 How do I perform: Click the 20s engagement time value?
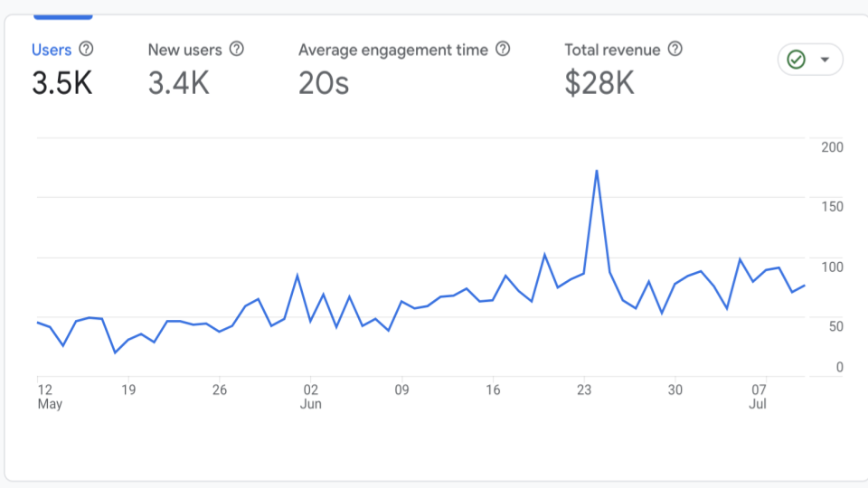pyautogui.click(x=324, y=84)
